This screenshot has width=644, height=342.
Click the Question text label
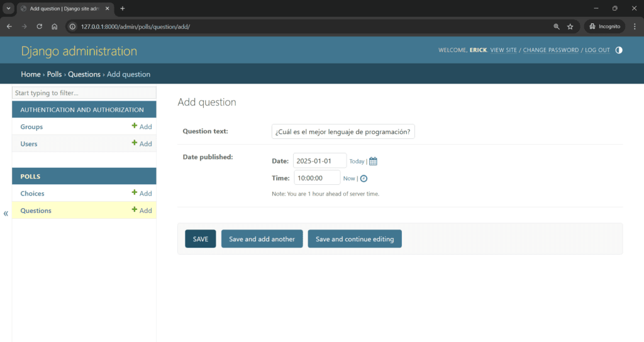tap(206, 131)
